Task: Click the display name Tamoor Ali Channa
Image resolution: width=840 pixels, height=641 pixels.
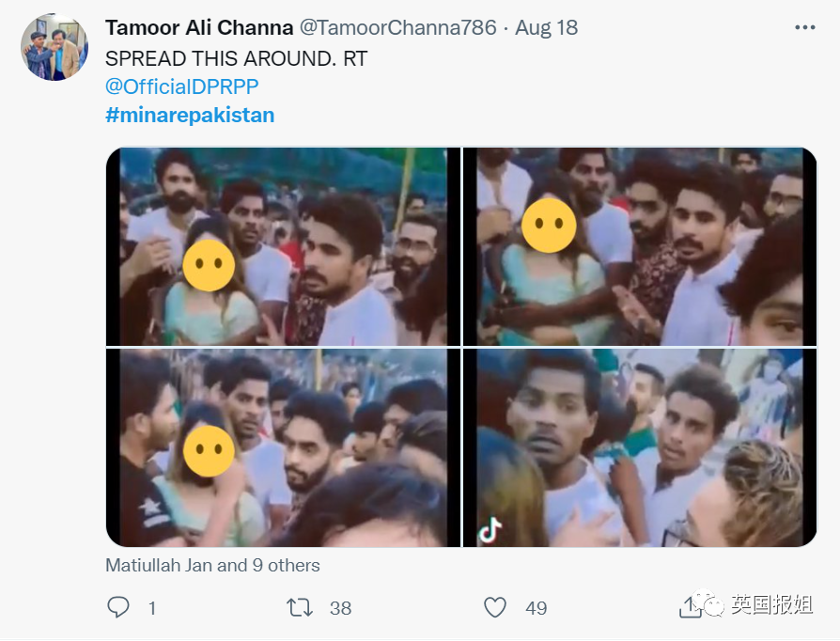Action: pos(199,27)
